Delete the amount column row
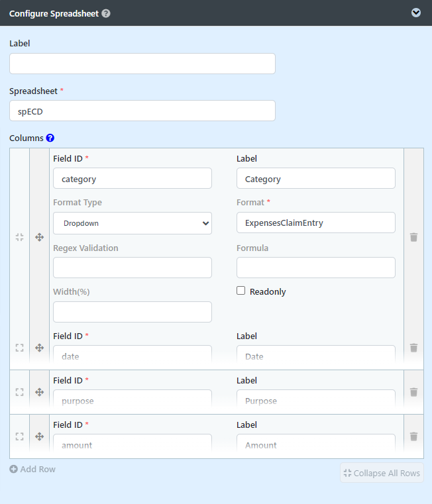Viewport: 432px width, 504px height. (x=413, y=436)
